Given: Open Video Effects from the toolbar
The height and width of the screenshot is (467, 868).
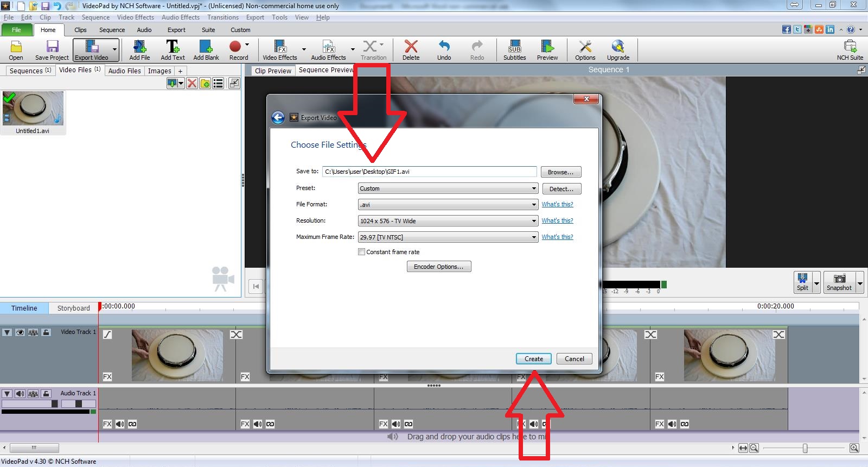Looking at the screenshot, I should point(280,50).
